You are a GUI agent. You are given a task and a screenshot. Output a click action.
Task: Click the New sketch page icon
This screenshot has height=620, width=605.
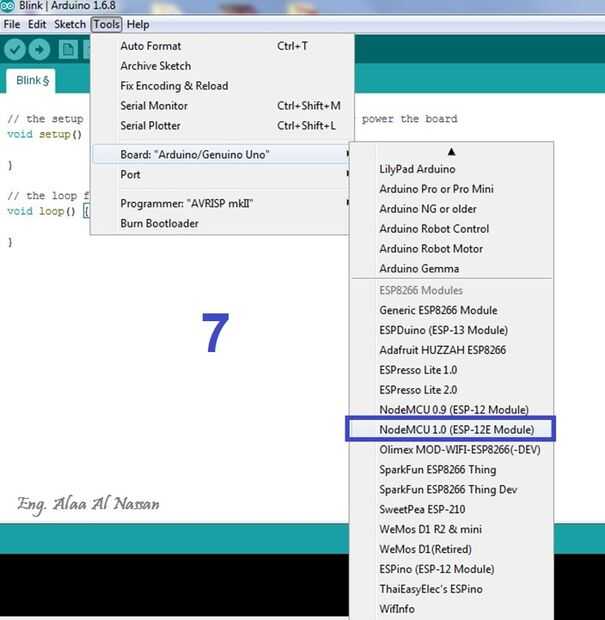point(68,49)
